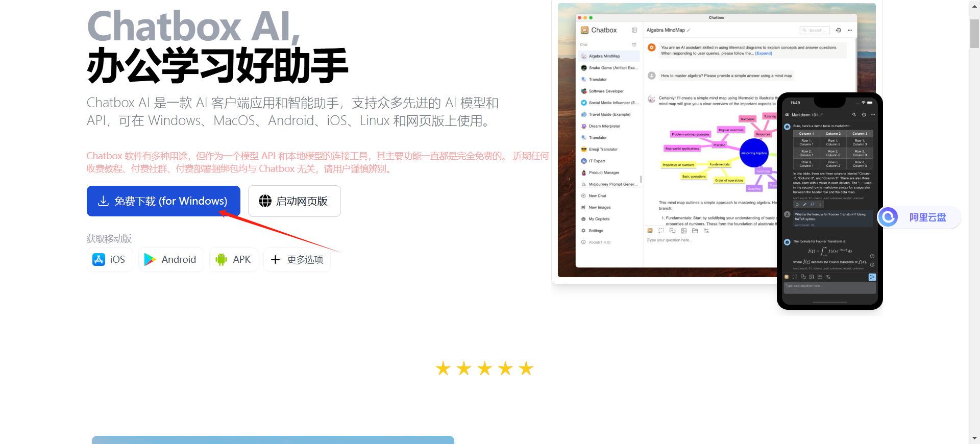Open the Snake Game chat entry
The image size is (980, 444).
click(x=609, y=68)
